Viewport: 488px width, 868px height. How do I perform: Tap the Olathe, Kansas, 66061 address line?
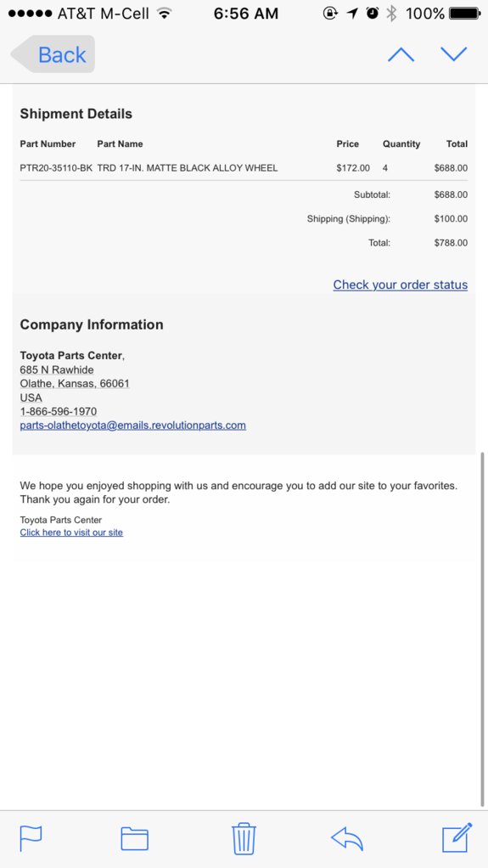75,384
